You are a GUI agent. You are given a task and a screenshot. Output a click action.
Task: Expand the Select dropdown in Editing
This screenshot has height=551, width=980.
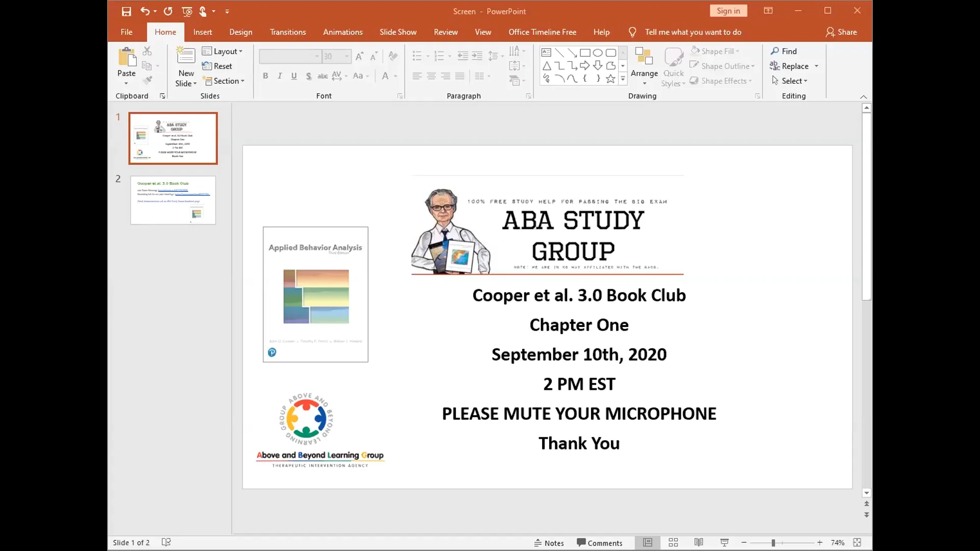pos(790,81)
